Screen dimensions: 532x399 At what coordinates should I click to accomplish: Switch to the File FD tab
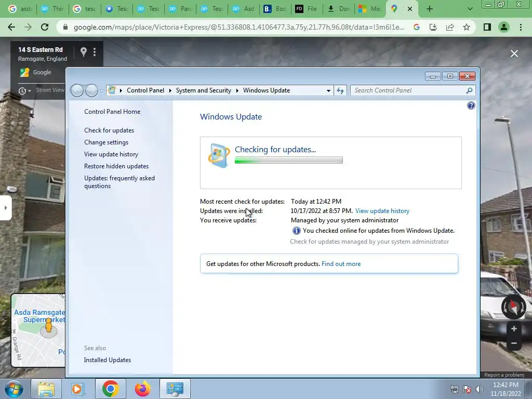pyautogui.click(x=307, y=9)
